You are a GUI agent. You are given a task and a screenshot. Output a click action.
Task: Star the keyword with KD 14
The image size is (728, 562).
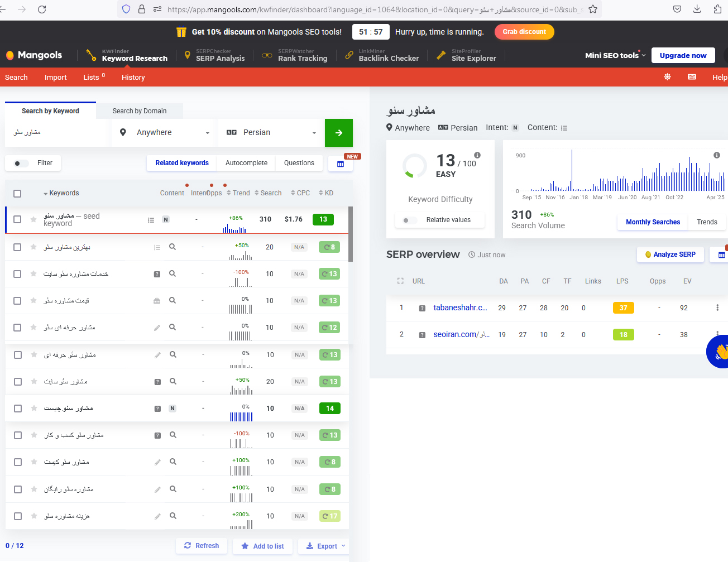tap(33, 409)
